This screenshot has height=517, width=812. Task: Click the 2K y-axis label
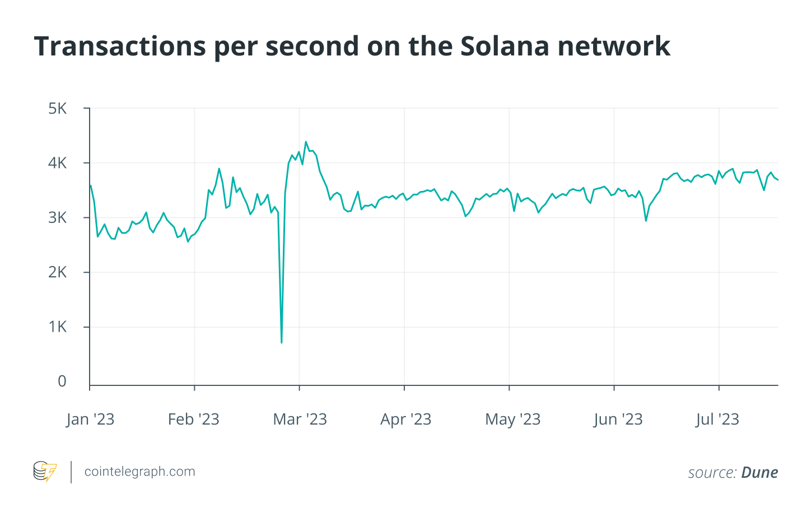click(58, 272)
